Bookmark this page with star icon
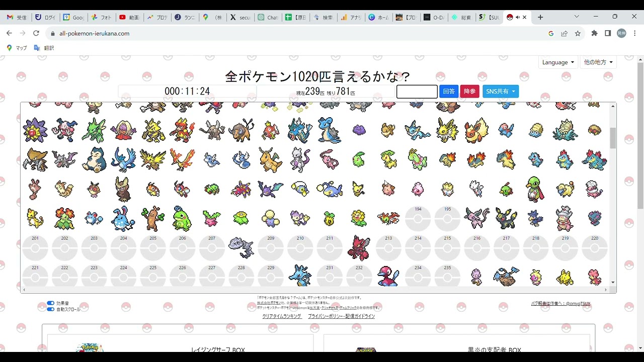The width and height of the screenshot is (644, 362). pos(578,33)
